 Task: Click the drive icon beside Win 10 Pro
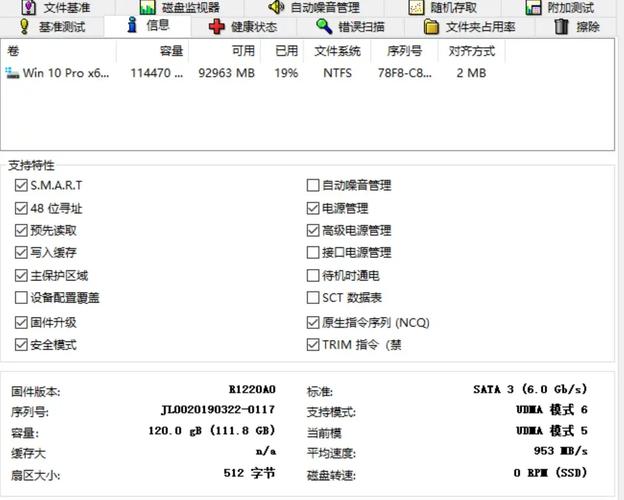(12, 73)
